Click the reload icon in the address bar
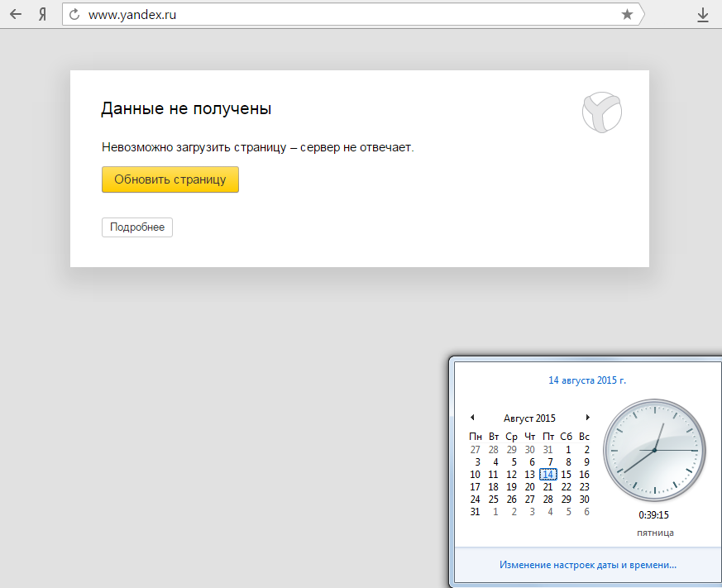This screenshot has height=588, width=722. 75,14
